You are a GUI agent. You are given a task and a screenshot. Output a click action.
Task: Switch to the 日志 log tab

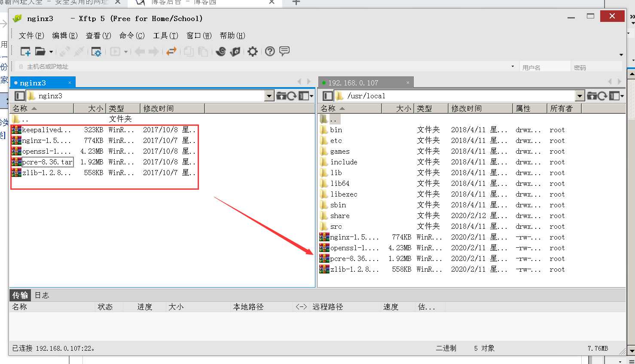[x=42, y=295]
